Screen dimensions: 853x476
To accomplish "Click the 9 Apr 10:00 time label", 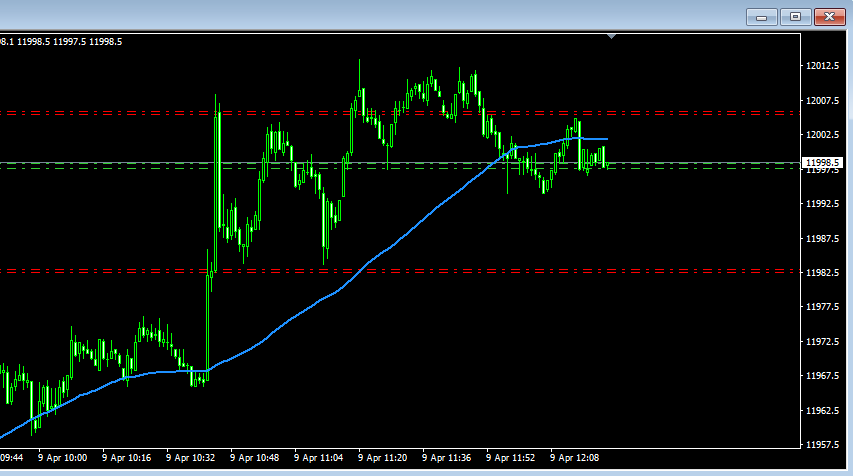I will coord(63,457).
